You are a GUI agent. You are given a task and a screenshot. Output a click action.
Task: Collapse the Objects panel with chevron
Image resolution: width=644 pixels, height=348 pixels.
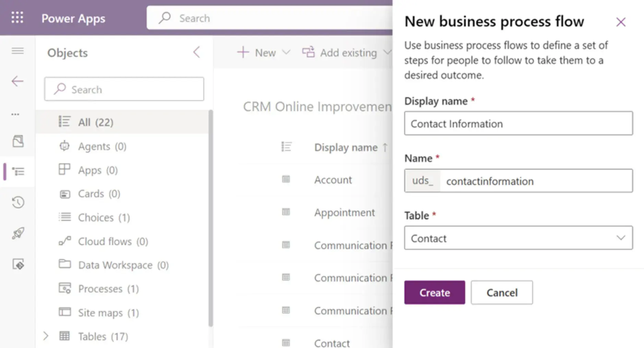pos(196,52)
